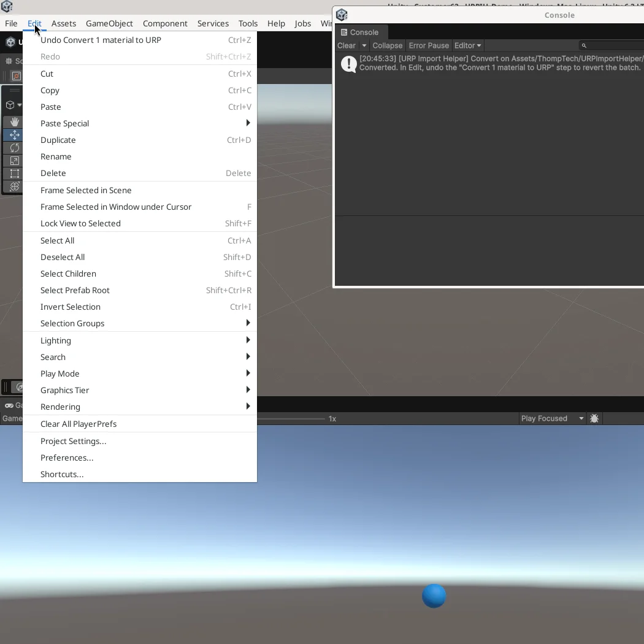The width and height of the screenshot is (644, 644).
Task: Choose Undo Convert 1 material to URP
Action: click(x=140, y=40)
